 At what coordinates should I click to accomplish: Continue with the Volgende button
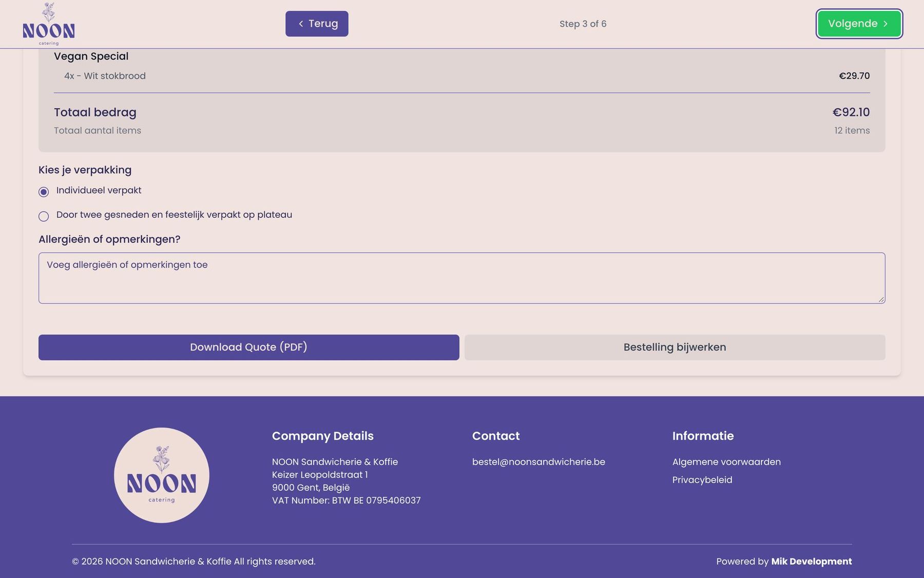point(859,24)
